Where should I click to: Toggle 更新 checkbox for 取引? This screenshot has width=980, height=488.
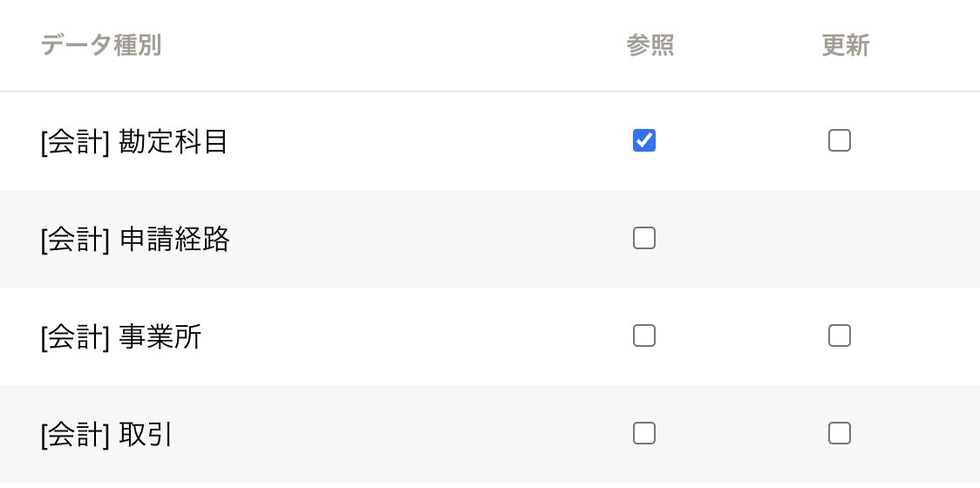(x=840, y=433)
